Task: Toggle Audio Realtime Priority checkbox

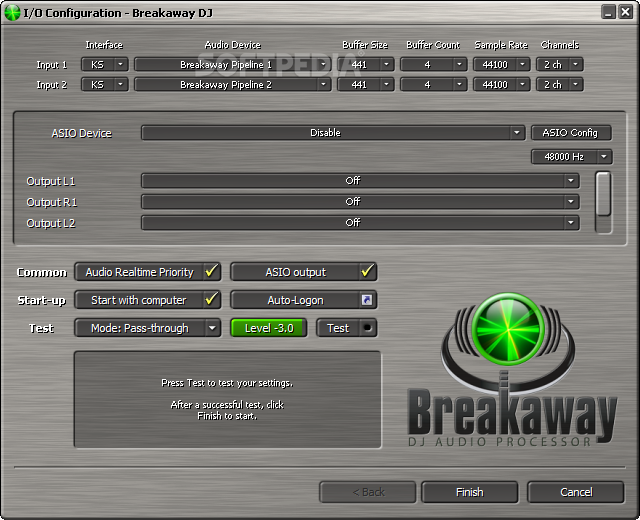Action: coord(148,272)
